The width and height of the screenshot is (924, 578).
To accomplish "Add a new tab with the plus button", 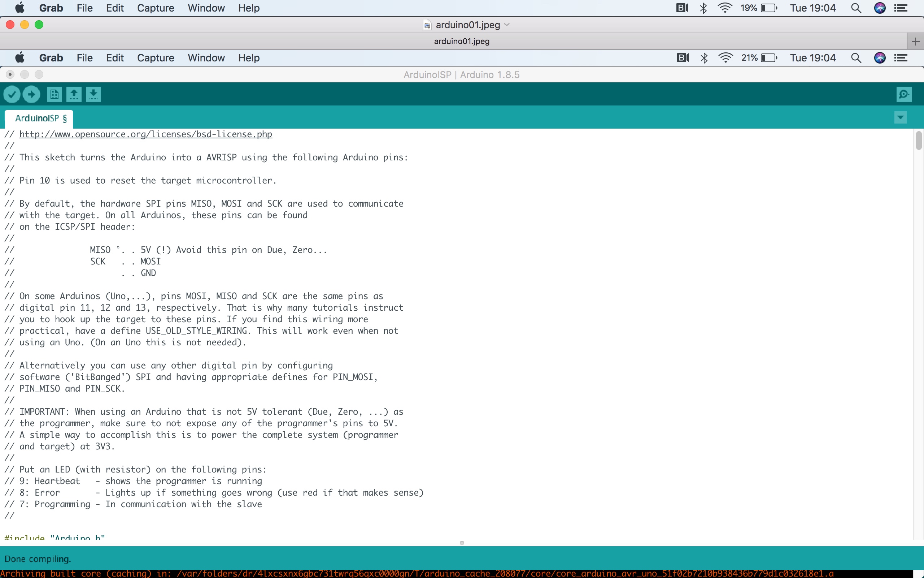I will click(915, 41).
